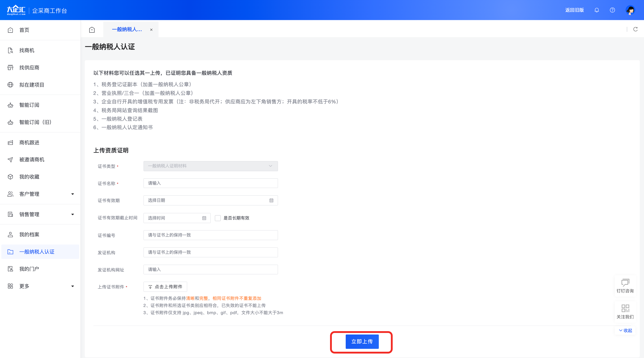The height and width of the screenshot is (358, 644).
Task: Click 点击上传附件 button
Action: [x=165, y=287]
